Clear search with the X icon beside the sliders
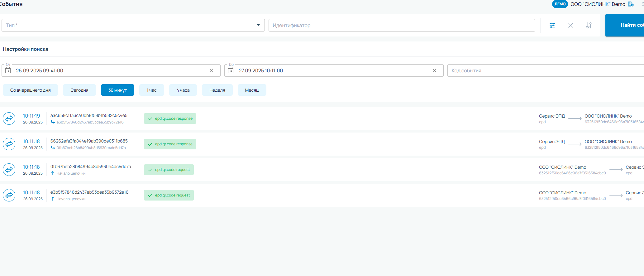The image size is (644, 276). [570, 25]
